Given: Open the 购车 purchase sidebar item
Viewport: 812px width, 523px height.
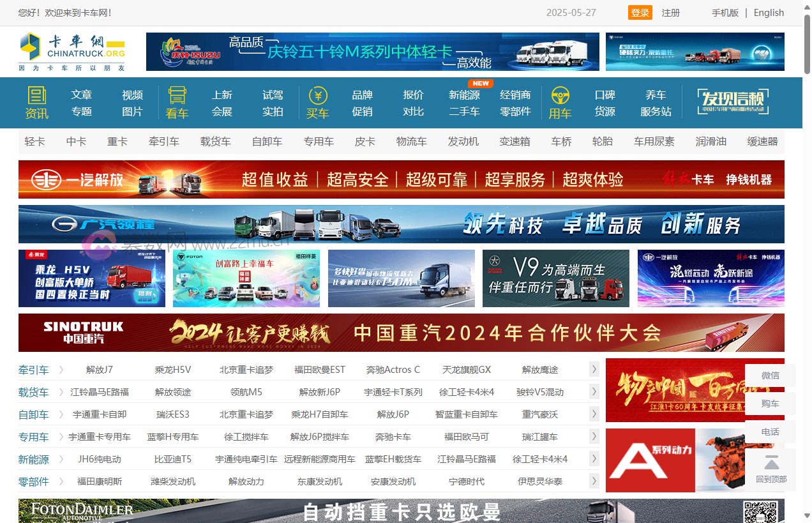Looking at the screenshot, I should 770,403.
